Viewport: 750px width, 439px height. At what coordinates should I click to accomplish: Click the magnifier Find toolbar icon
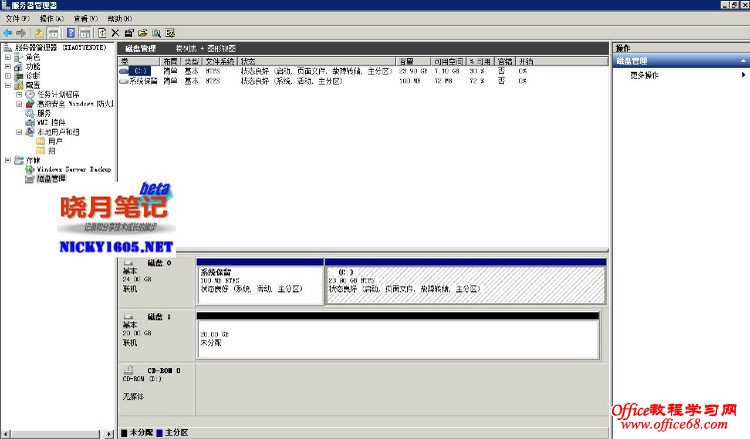tap(156, 33)
